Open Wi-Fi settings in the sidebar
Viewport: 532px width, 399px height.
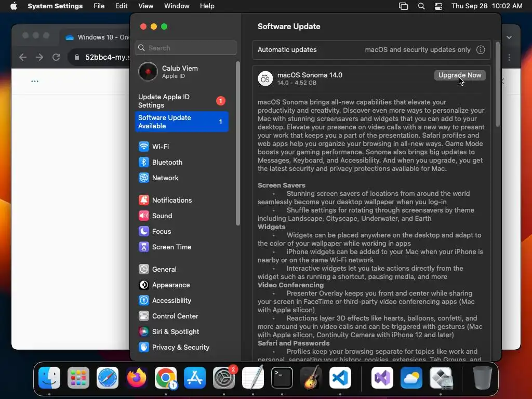pyautogui.click(x=181, y=147)
